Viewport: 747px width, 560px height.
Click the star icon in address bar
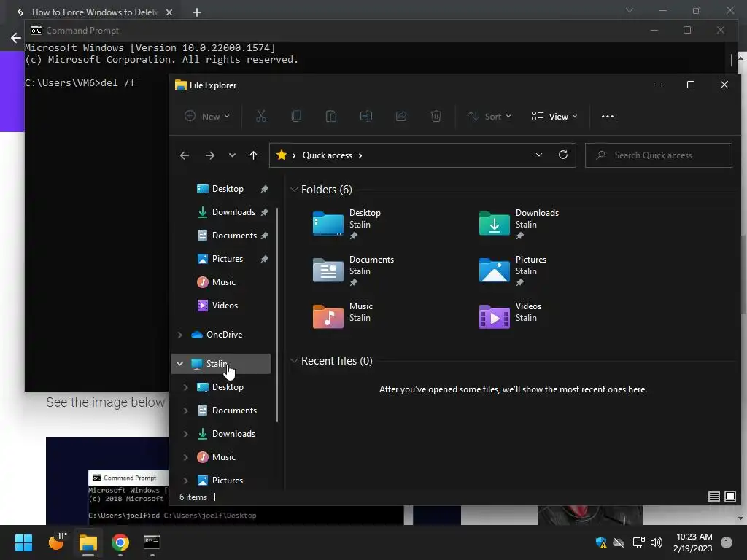282,155
